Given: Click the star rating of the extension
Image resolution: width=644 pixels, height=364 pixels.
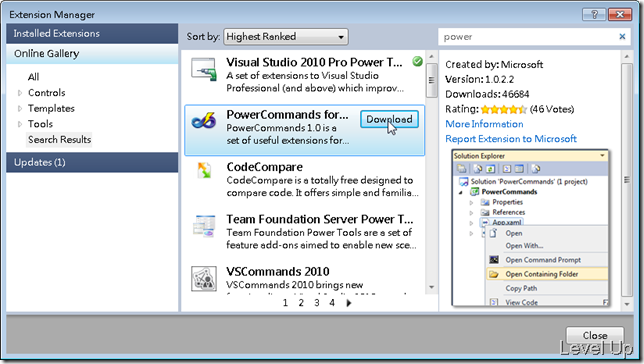Looking at the screenshot, I should point(504,109).
